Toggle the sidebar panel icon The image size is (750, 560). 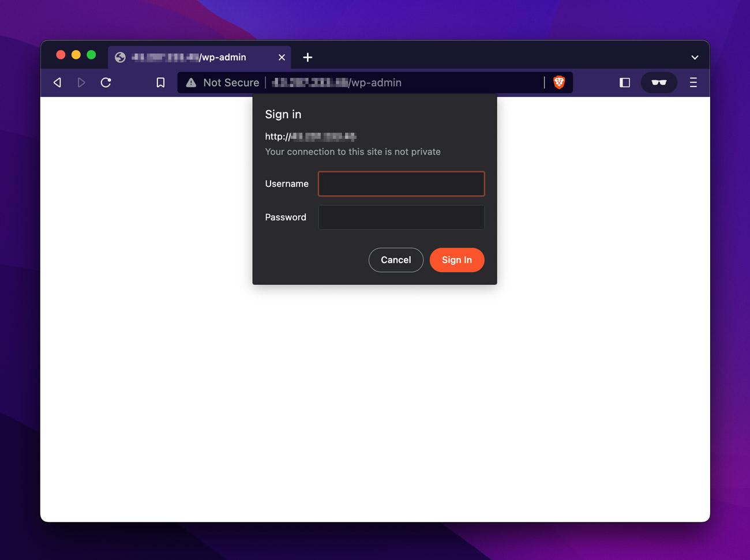(624, 82)
